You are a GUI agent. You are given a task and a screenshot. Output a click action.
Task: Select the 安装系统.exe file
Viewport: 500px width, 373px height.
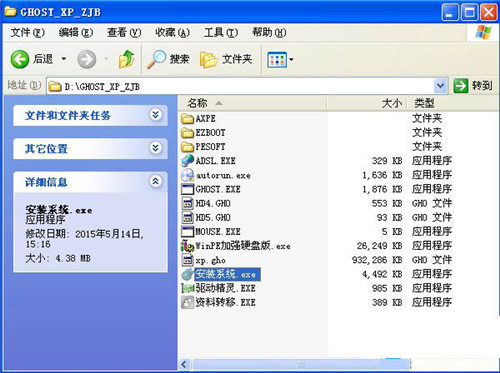click(x=227, y=274)
